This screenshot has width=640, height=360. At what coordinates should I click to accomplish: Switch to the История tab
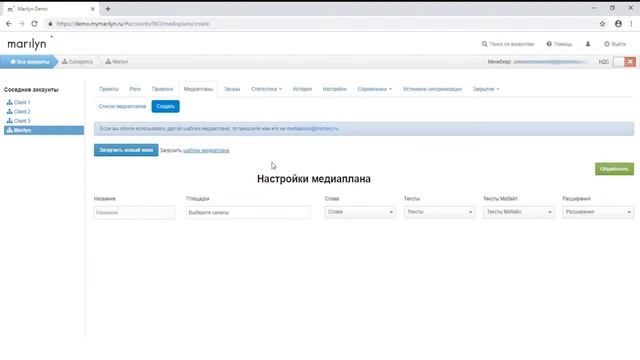point(302,89)
